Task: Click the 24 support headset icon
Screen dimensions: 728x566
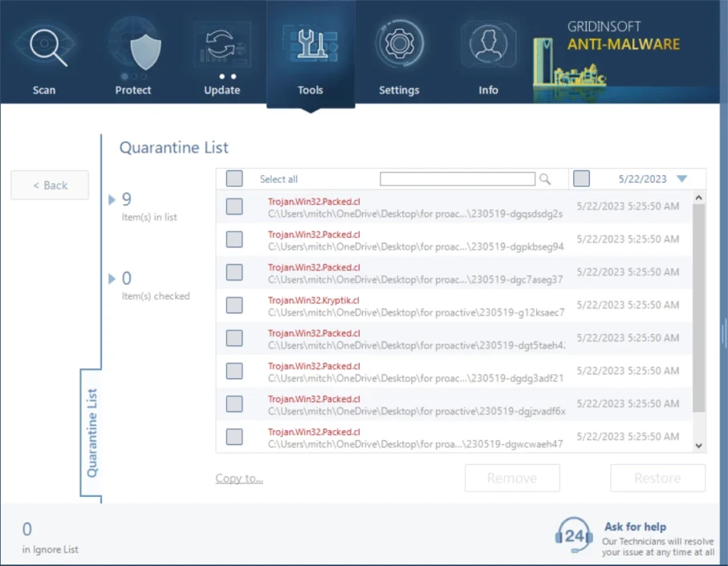Action: pyautogui.click(x=575, y=535)
